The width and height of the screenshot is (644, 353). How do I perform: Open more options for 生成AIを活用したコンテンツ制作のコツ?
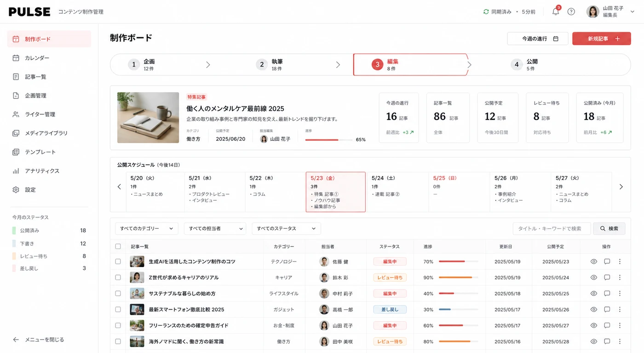pyautogui.click(x=620, y=261)
